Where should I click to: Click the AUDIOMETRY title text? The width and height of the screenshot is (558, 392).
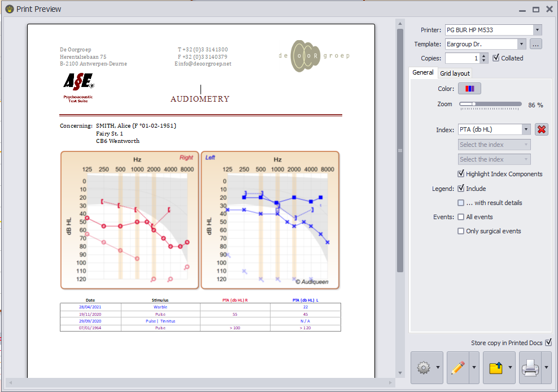tap(200, 99)
